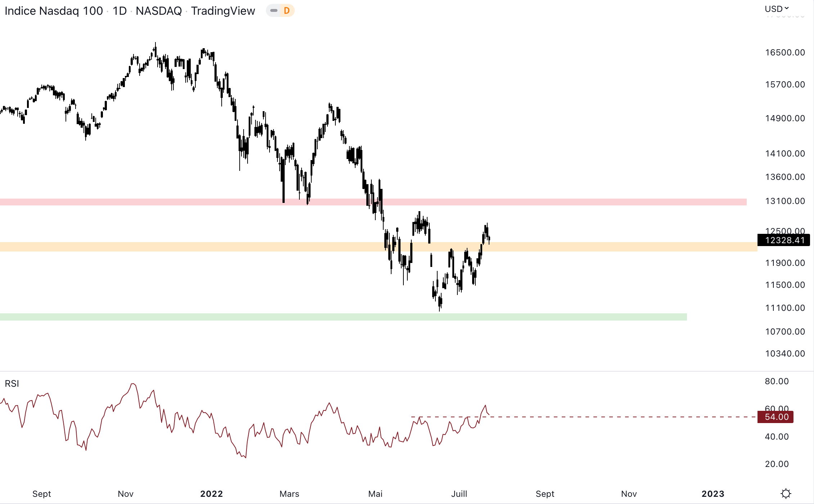This screenshot has width=814, height=504.
Task: Click the orange D delayed-data badge
Action: click(x=287, y=11)
